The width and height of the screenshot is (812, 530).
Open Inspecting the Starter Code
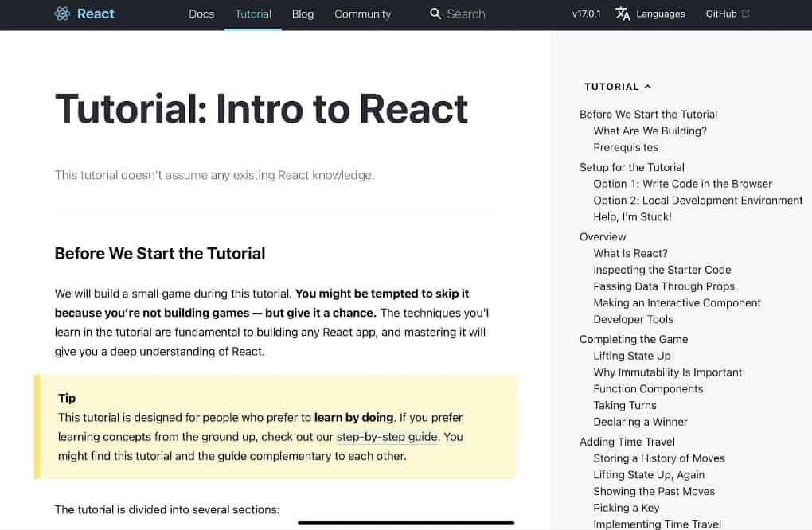(x=662, y=270)
